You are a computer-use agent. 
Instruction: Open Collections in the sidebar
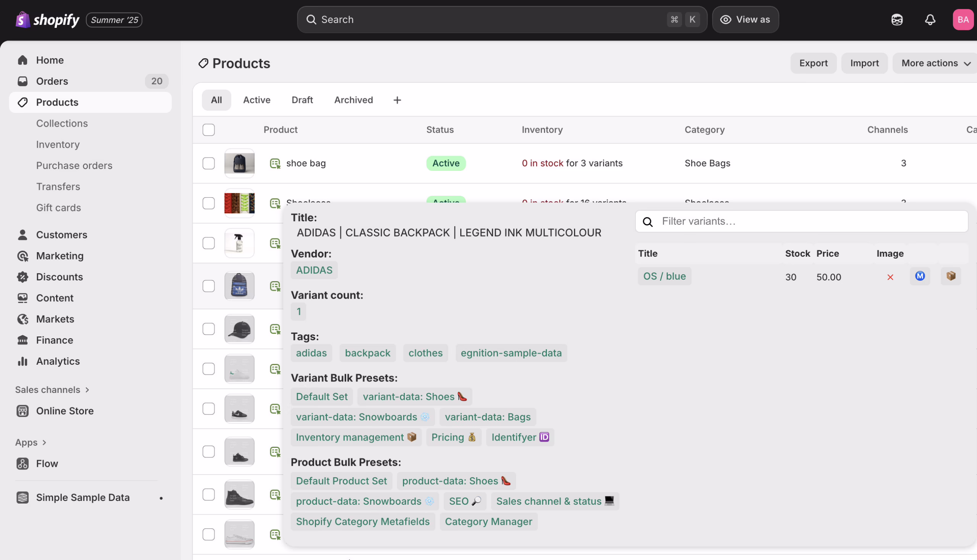(x=62, y=124)
